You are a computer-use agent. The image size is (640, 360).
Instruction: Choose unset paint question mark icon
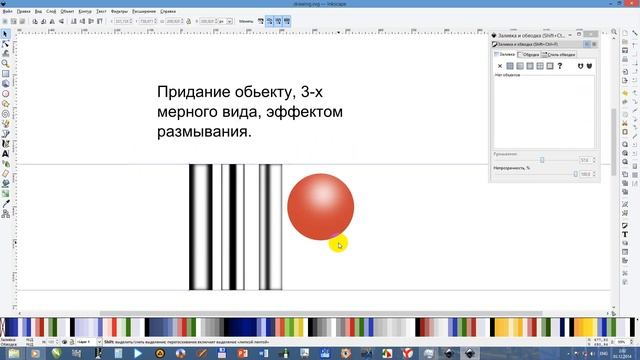tap(560, 66)
